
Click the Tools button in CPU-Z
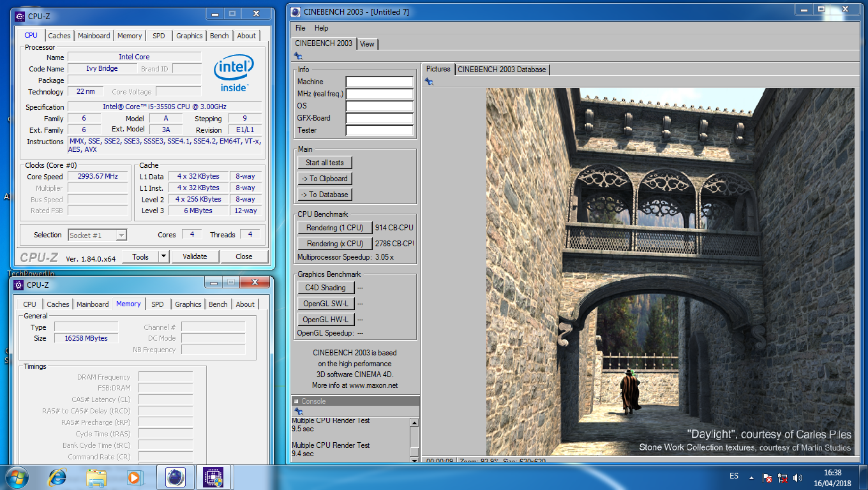(140, 256)
